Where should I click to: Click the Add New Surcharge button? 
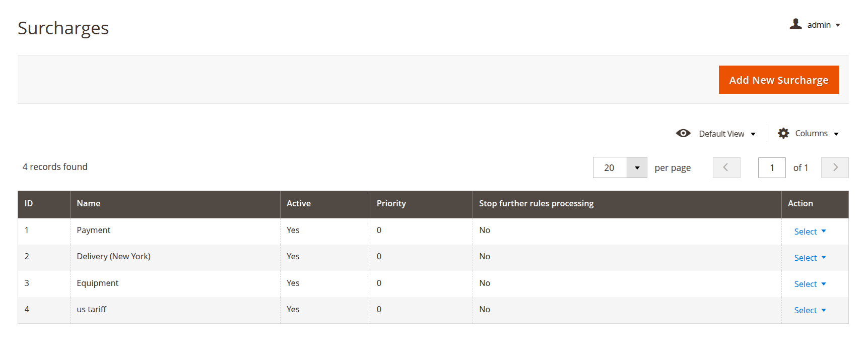[x=778, y=79]
